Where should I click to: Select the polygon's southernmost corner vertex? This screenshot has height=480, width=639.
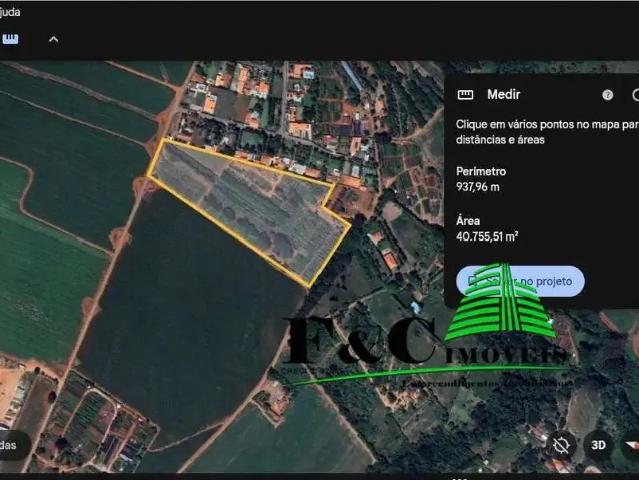click(x=308, y=287)
